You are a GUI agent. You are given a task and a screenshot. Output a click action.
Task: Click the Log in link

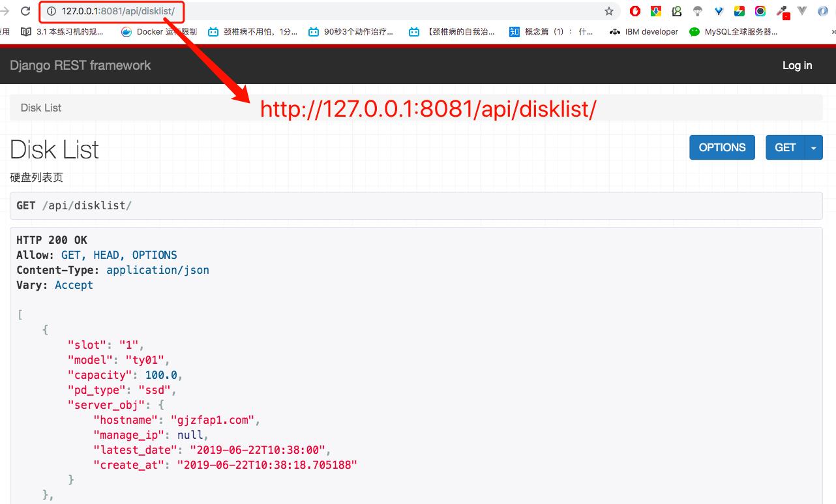[797, 65]
